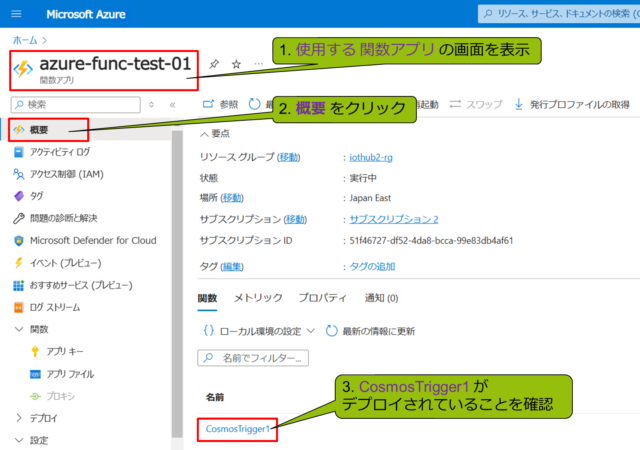Click the スワップ swap button
Viewport: 640px width, 450px height.
coord(476,105)
